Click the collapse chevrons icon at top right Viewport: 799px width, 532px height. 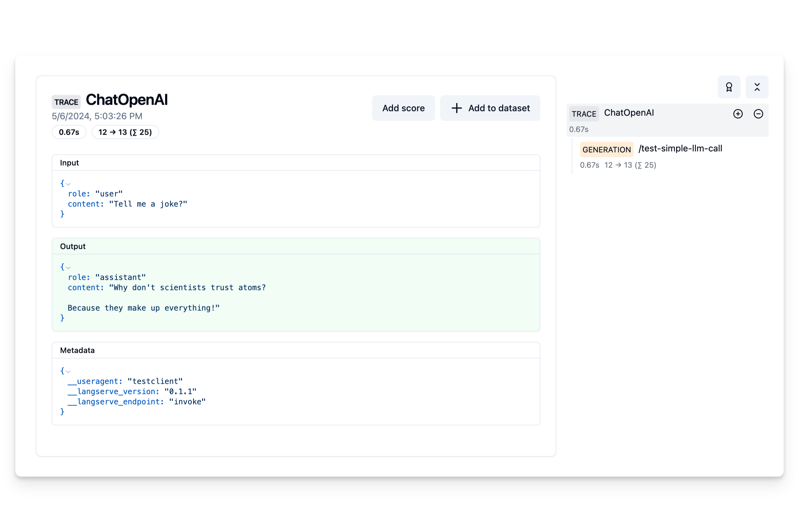click(x=757, y=87)
